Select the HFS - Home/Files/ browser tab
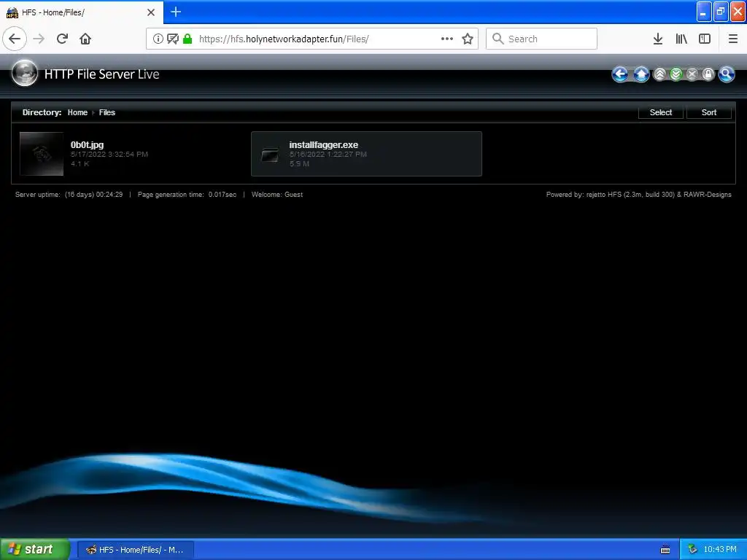This screenshot has width=747, height=560. [x=82, y=12]
